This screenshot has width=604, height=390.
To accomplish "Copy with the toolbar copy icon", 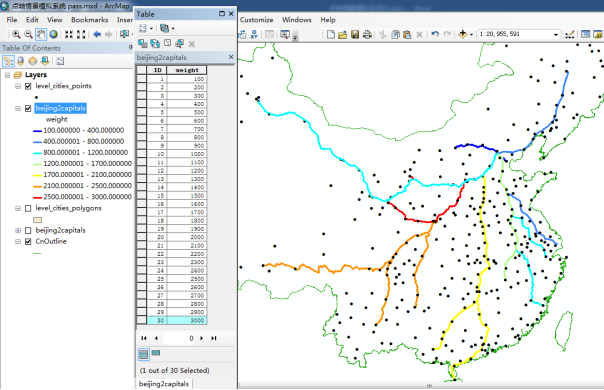I will 395,34.
